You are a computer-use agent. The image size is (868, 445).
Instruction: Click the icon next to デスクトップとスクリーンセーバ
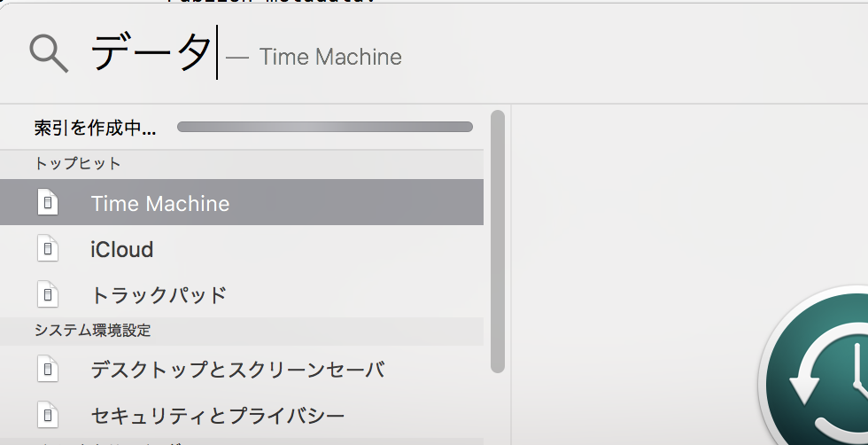click(x=48, y=369)
